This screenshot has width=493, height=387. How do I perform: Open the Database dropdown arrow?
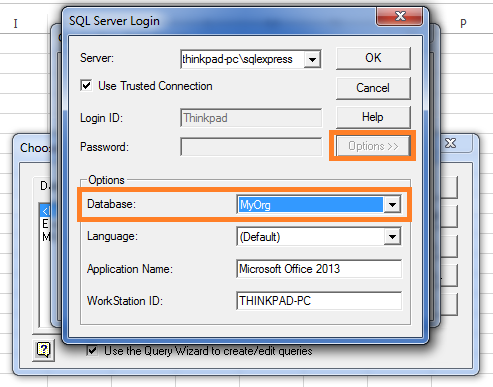(392, 204)
